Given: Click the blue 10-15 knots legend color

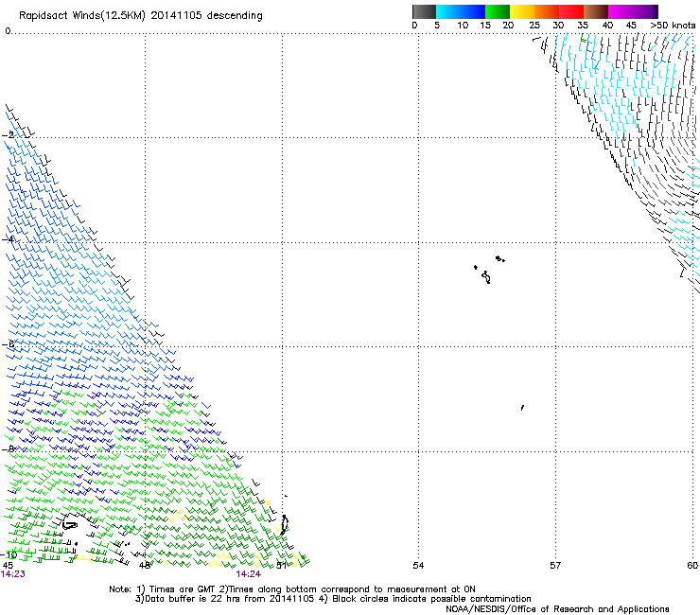Looking at the screenshot, I should tap(473, 11).
